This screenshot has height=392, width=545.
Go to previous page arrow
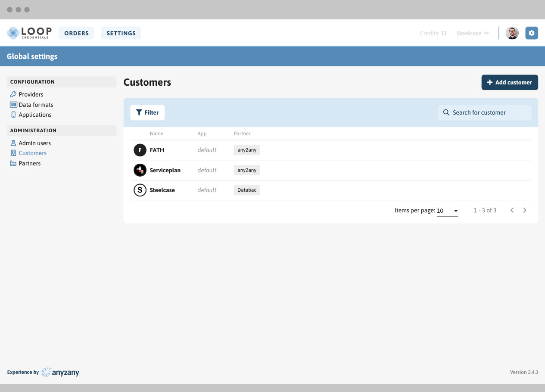click(x=512, y=210)
